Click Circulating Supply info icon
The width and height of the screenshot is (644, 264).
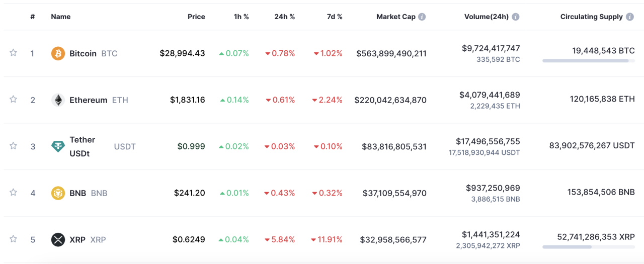point(630,17)
